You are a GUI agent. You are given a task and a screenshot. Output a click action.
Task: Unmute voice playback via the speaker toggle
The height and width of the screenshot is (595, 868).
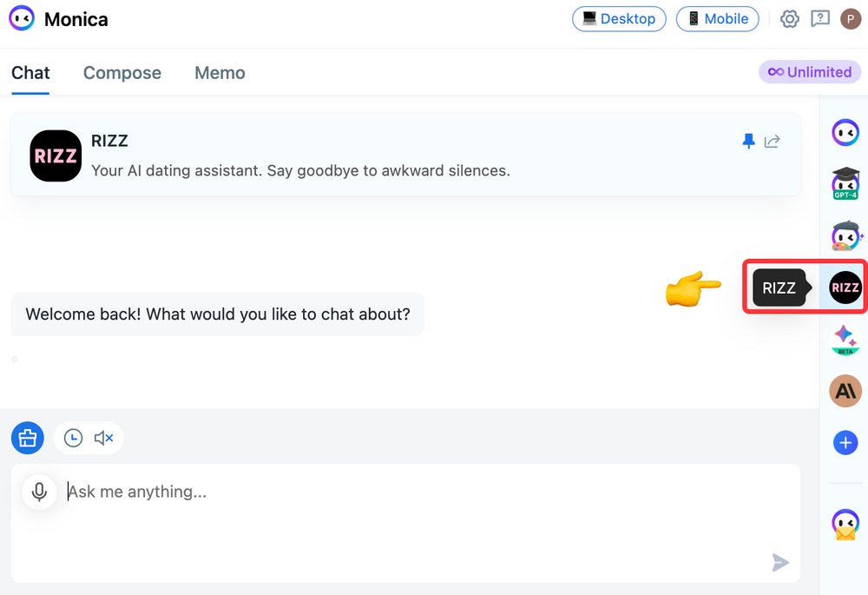103,438
